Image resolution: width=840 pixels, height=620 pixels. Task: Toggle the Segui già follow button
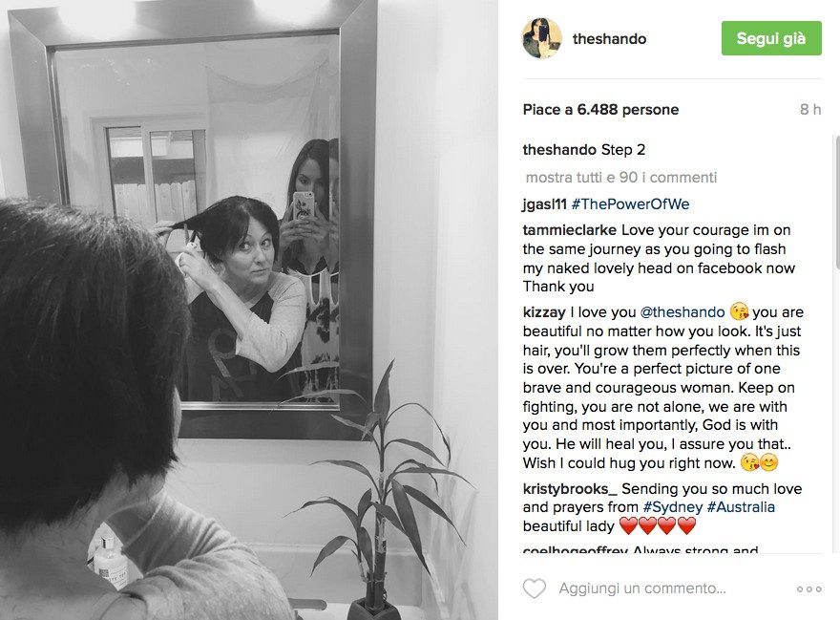[771, 38]
